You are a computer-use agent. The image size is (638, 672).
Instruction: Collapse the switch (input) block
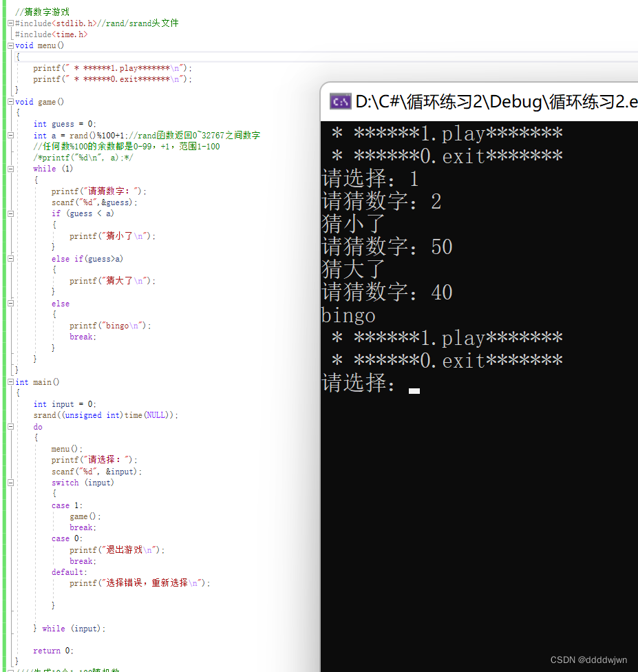point(10,482)
